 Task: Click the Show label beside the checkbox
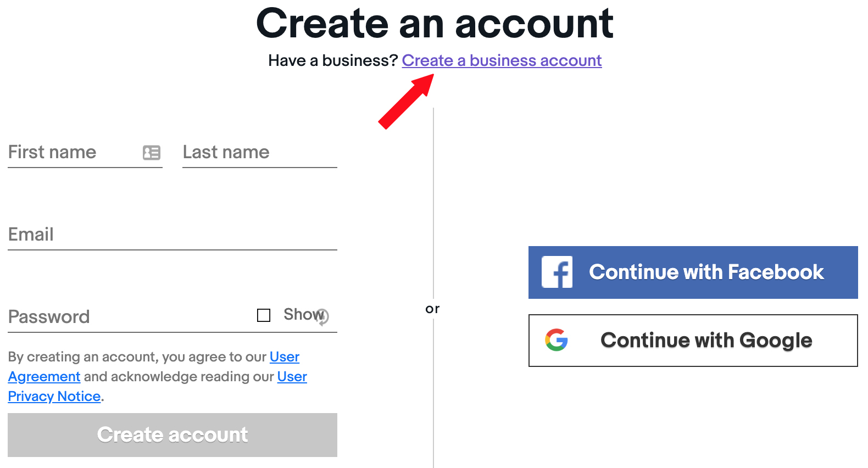303,314
